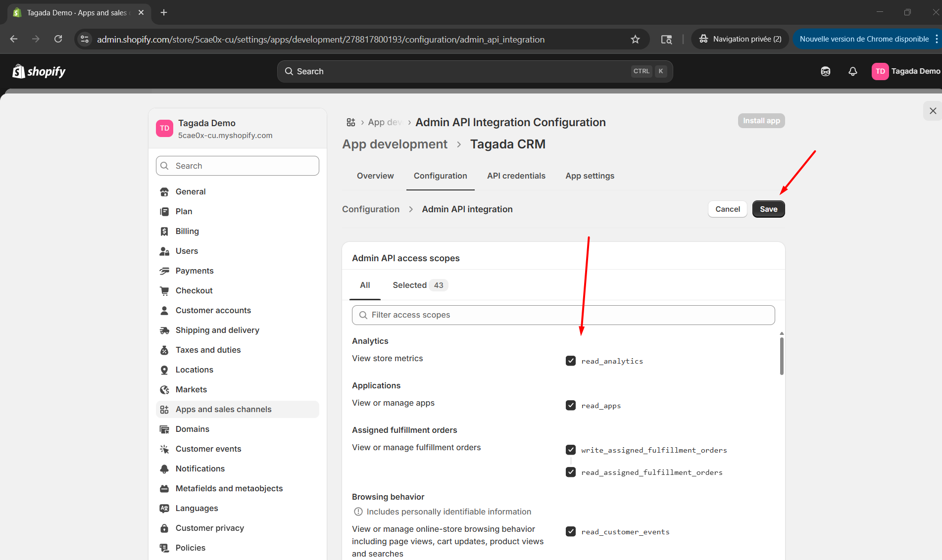Screen dimensions: 942x560
Task: Click the Customer accounts icon
Action: coord(164,311)
